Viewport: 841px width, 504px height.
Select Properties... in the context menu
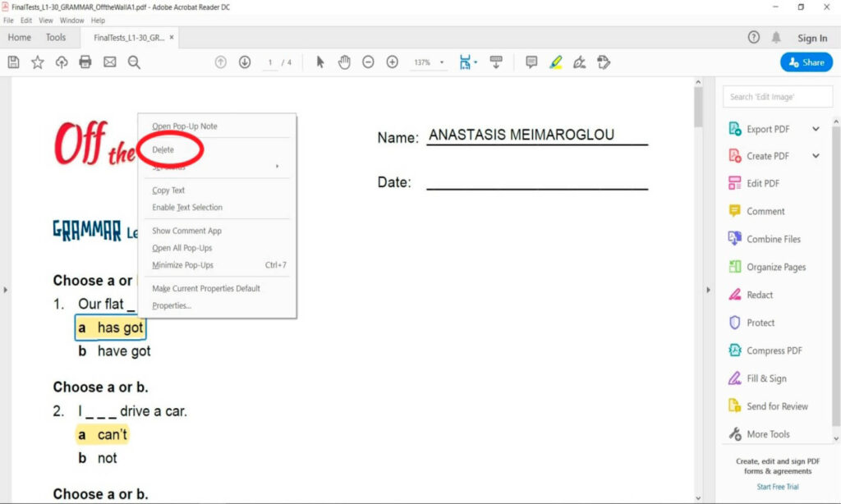click(172, 306)
